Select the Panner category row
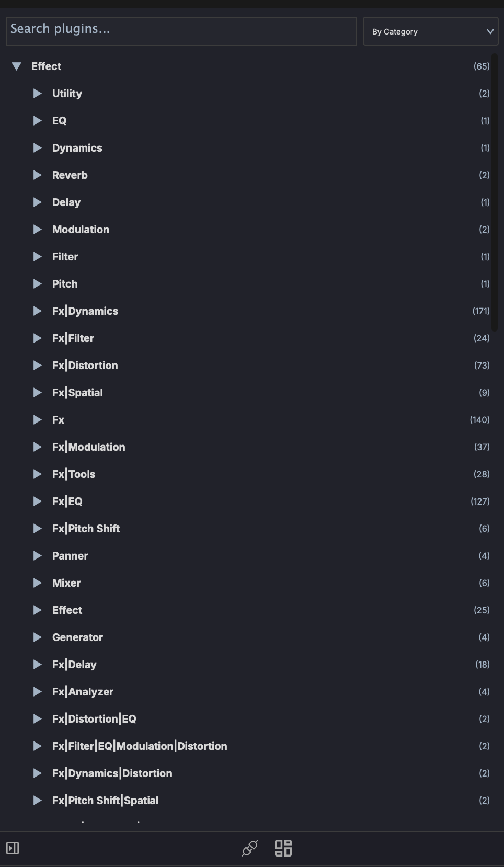The width and height of the screenshot is (504, 867). coord(70,556)
